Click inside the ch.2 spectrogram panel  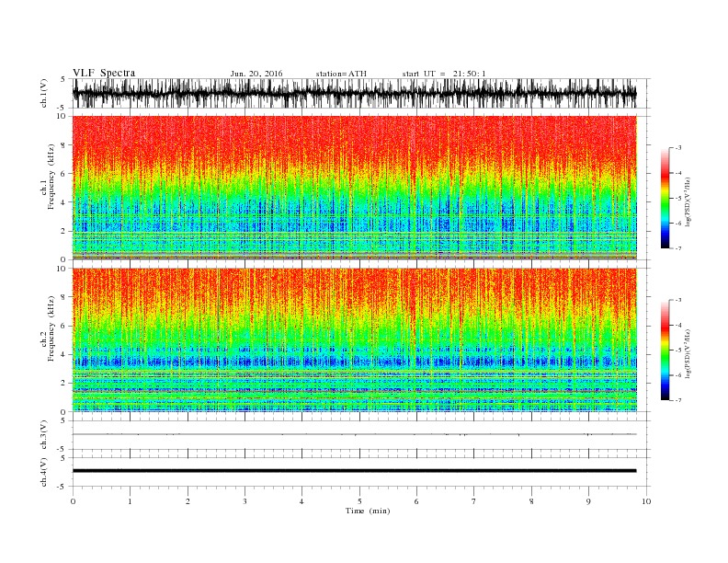(354, 339)
